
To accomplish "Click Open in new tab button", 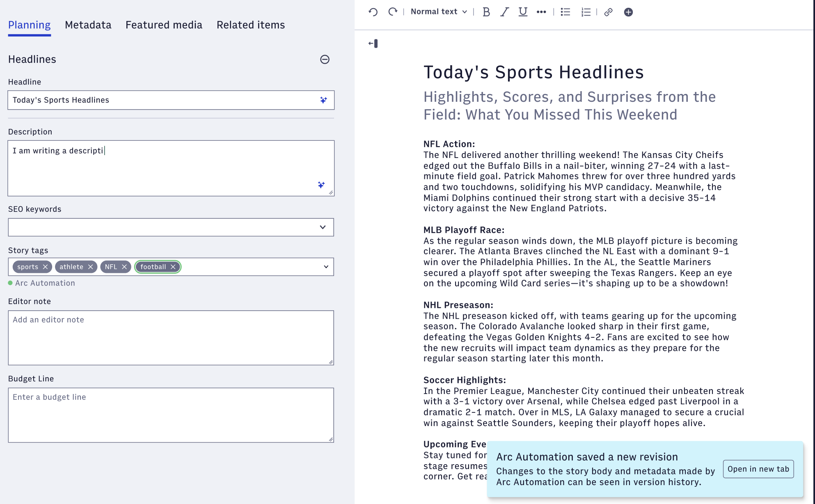I will pyautogui.click(x=758, y=469).
